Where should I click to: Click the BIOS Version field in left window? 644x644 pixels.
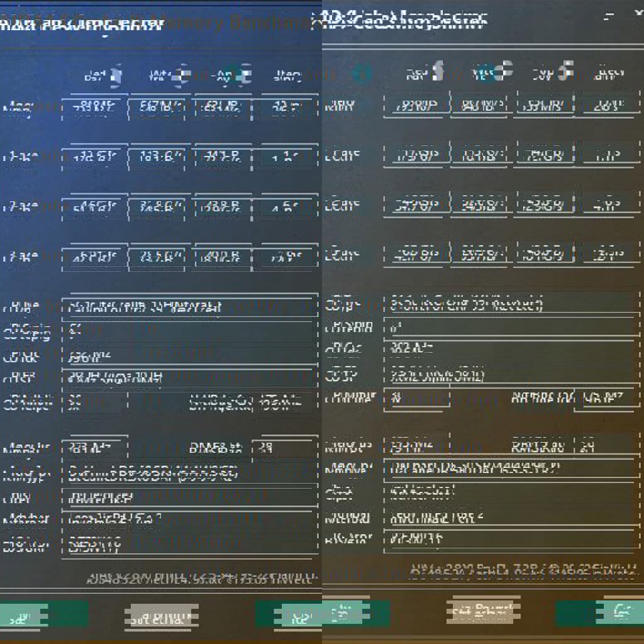pyautogui.click(x=189, y=545)
